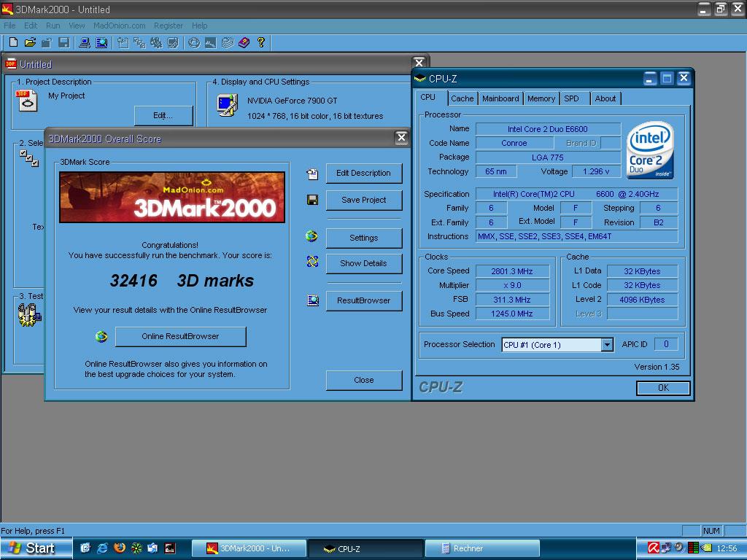Open the MadOnion.com menu
The width and height of the screenshot is (747, 560).
click(120, 26)
